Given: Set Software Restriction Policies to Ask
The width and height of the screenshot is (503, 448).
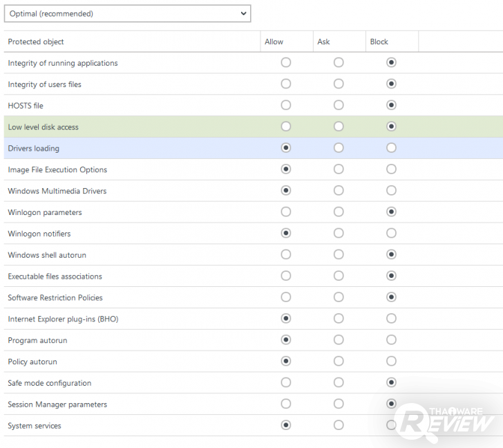Looking at the screenshot, I should 339,297.
